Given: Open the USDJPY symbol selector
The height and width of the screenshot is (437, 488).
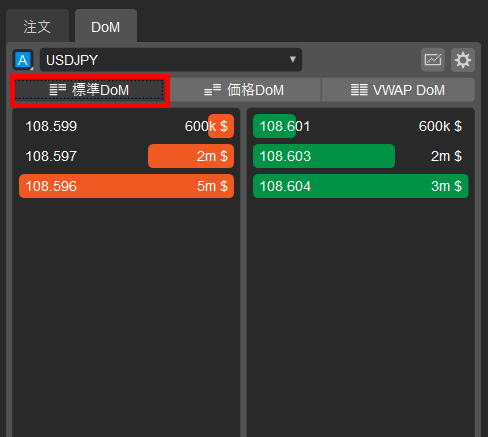Looking at the screenshot, I should pyautogui.click(x=171, y=60).
